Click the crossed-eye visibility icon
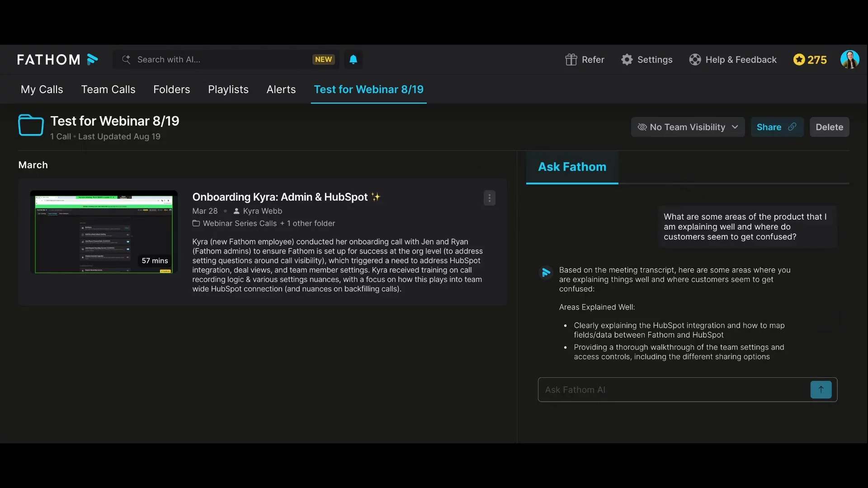Screen dimensions: 868x488 tap(642, 127)
